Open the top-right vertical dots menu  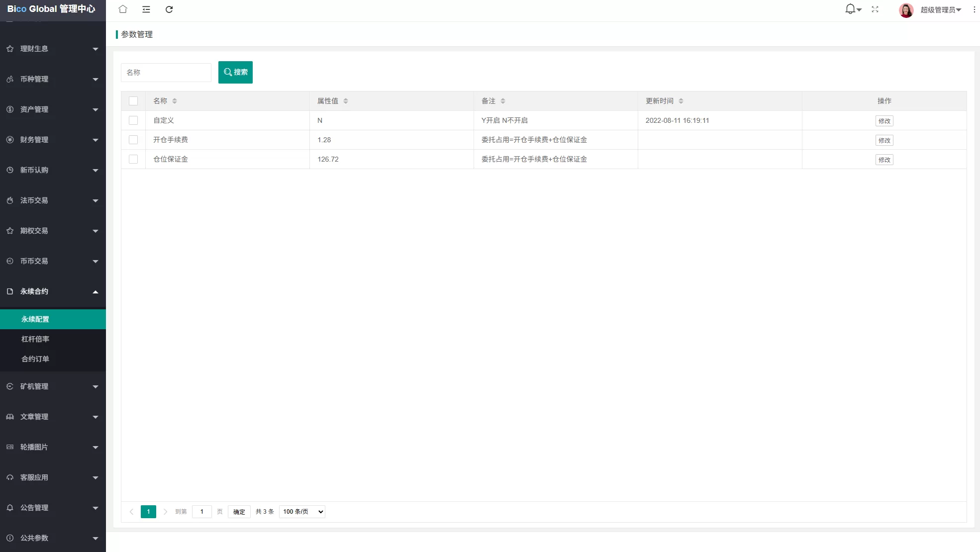(x=974, y=9)
